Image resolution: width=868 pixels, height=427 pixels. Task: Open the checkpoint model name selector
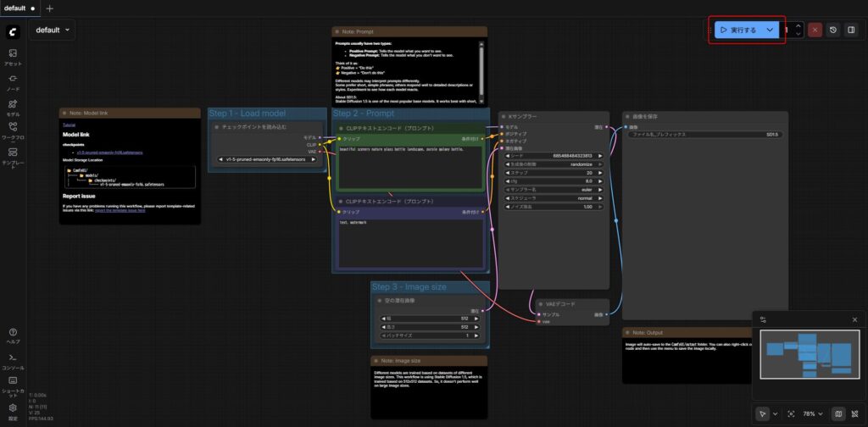[266, 158]
